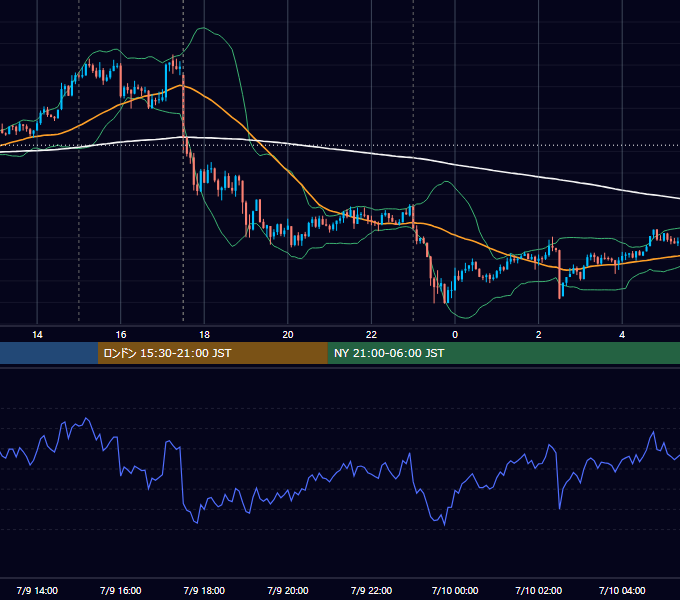680x600 pixels.
Task: Click the 7/9 14:00 time label
Action: tap(37, 590)
